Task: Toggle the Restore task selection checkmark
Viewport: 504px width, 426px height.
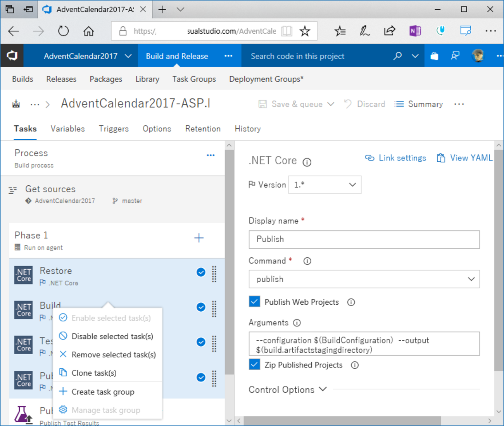Action: 201,273
